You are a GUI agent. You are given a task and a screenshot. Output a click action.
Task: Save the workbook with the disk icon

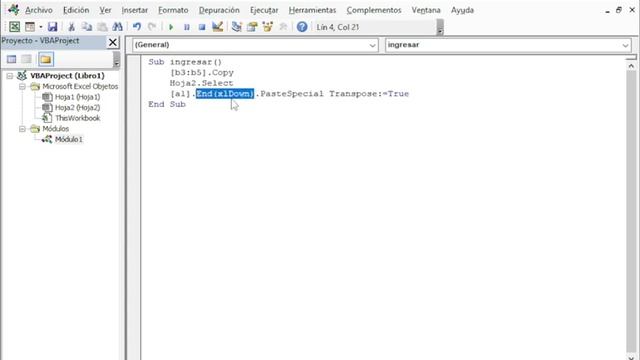coord(52,27)
